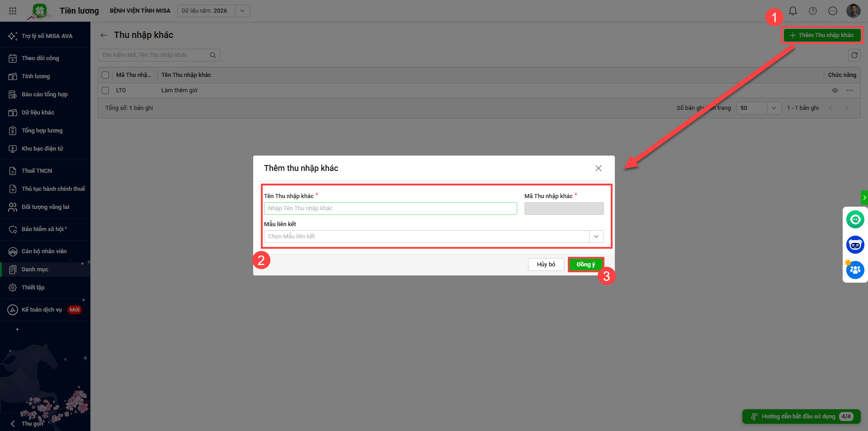
Task: Open the apps grid launcher icon
Action: [13, 11]
